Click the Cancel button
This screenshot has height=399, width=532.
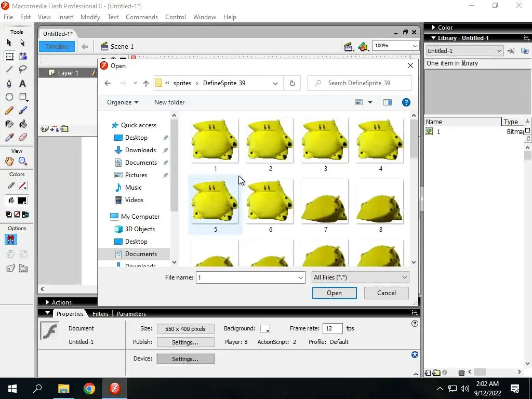pos(386,293)
